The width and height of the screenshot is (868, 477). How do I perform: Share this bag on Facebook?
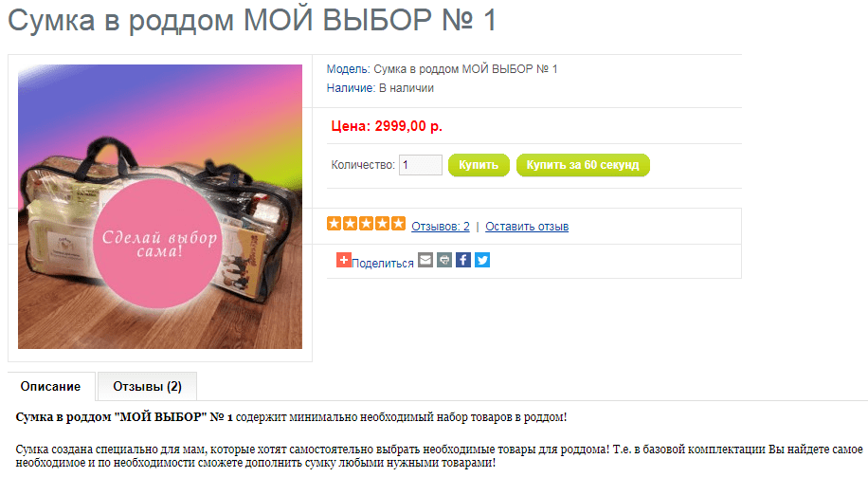[x=463, y=259]
